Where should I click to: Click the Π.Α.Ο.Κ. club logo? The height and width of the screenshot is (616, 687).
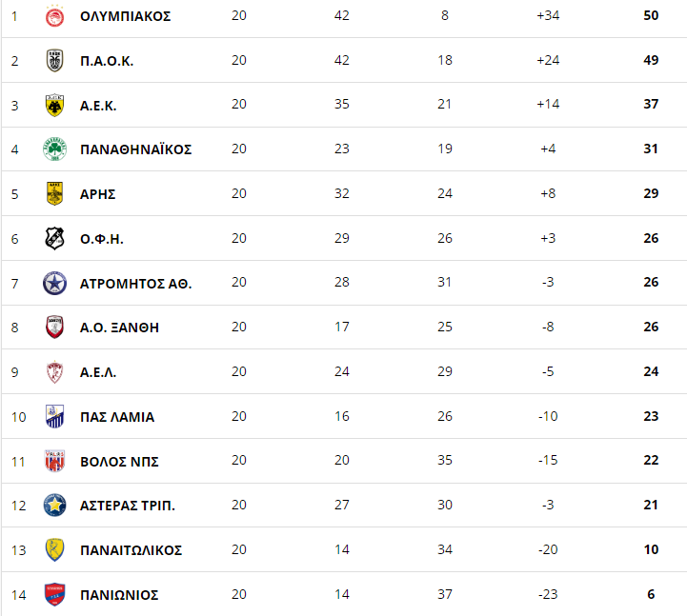pyautogui.click(x=54, y=60)
